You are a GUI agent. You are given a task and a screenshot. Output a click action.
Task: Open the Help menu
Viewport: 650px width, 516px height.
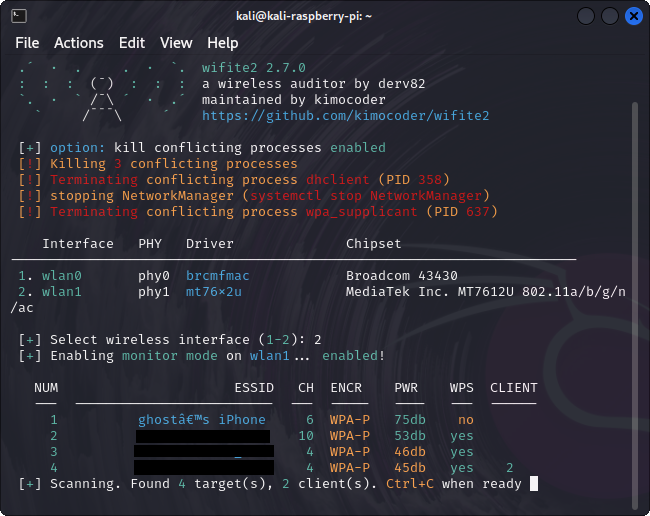223,43
